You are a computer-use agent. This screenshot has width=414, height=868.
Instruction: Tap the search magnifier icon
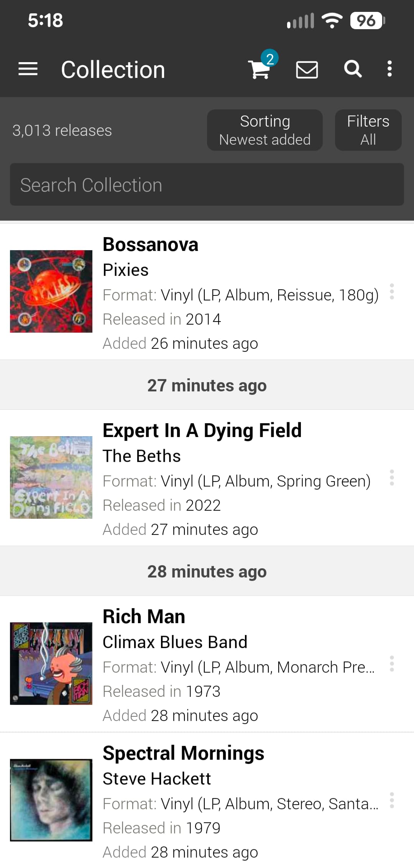(353, 69)
